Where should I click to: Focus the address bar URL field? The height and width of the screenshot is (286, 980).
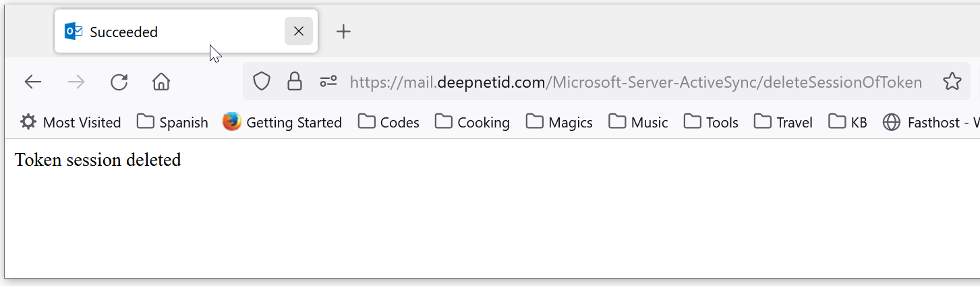tap(634, 82)
